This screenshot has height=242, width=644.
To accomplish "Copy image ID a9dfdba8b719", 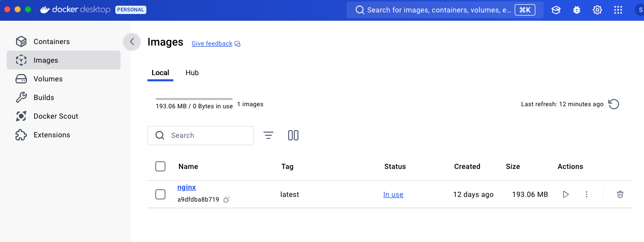I will (227, 200).
